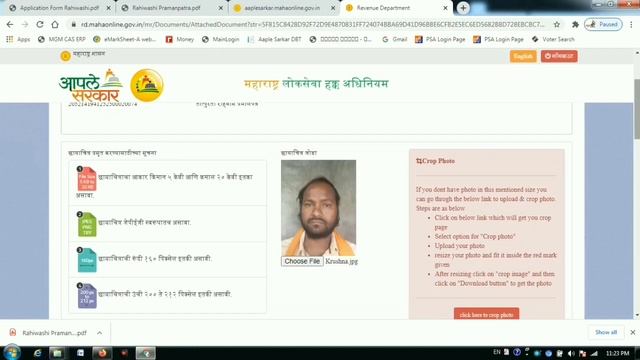640x360 pixels.
Task: Open the Windows Start menu
Action: click(x=11, y=353)
